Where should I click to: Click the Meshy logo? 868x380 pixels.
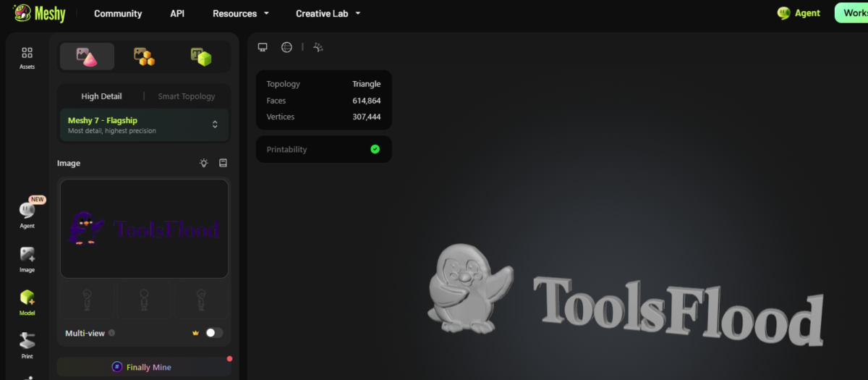coord(41,13)
